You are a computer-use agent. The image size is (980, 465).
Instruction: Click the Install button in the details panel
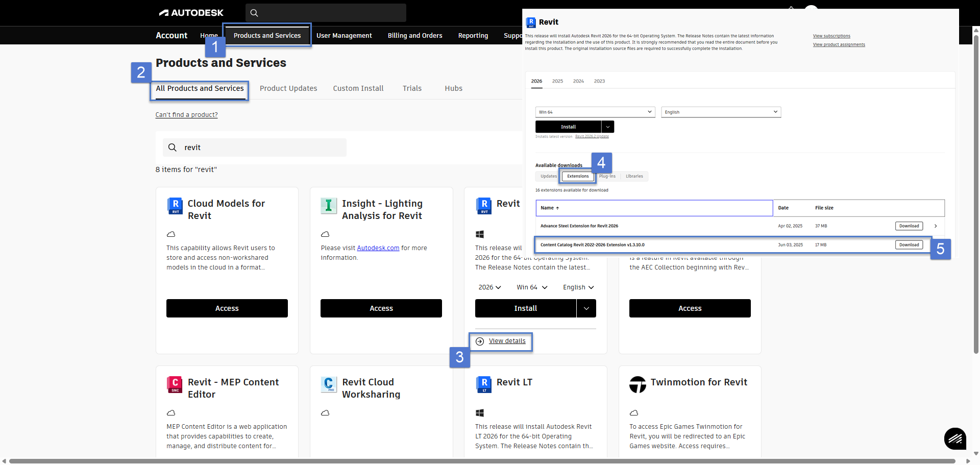(568, 127)
